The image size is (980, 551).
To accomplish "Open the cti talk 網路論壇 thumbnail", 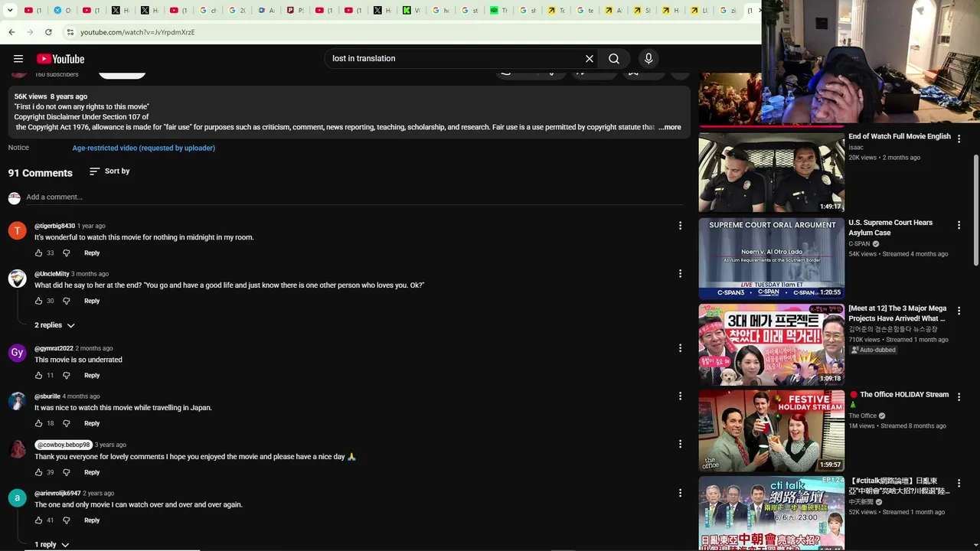I will [771, 514].
